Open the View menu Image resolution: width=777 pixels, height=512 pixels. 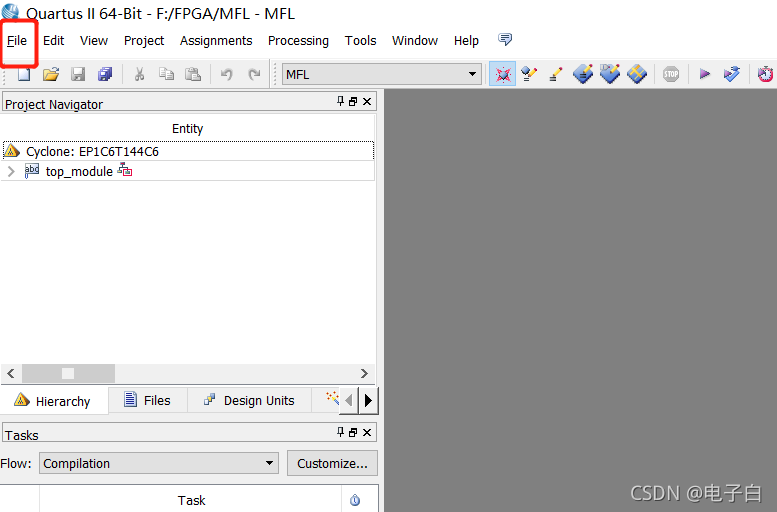pos(94,41)
